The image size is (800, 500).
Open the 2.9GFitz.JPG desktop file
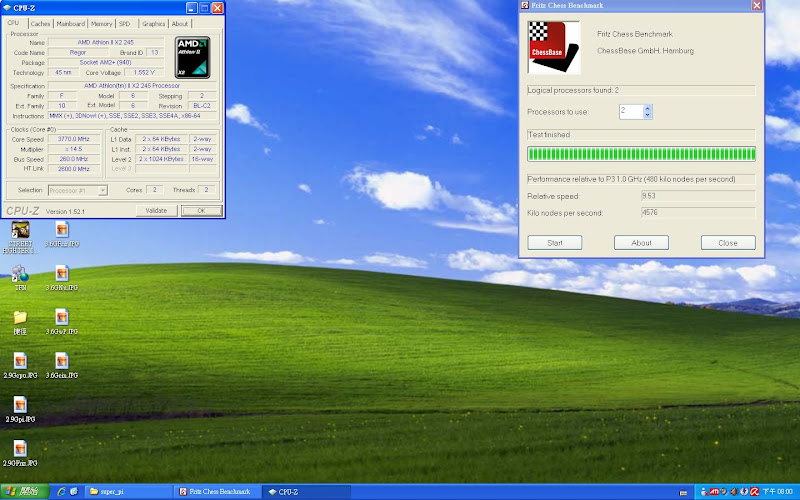tap(20, 449)
